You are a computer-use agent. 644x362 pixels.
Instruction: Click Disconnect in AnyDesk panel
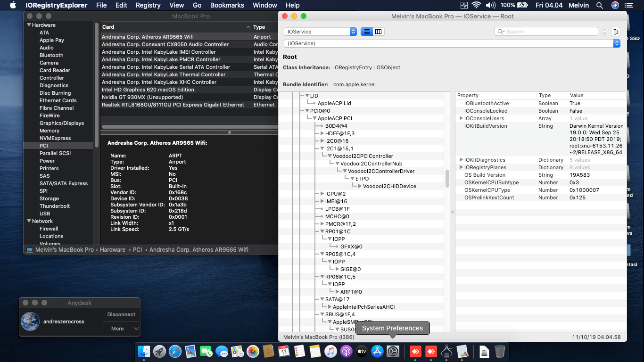coord(121,314)
